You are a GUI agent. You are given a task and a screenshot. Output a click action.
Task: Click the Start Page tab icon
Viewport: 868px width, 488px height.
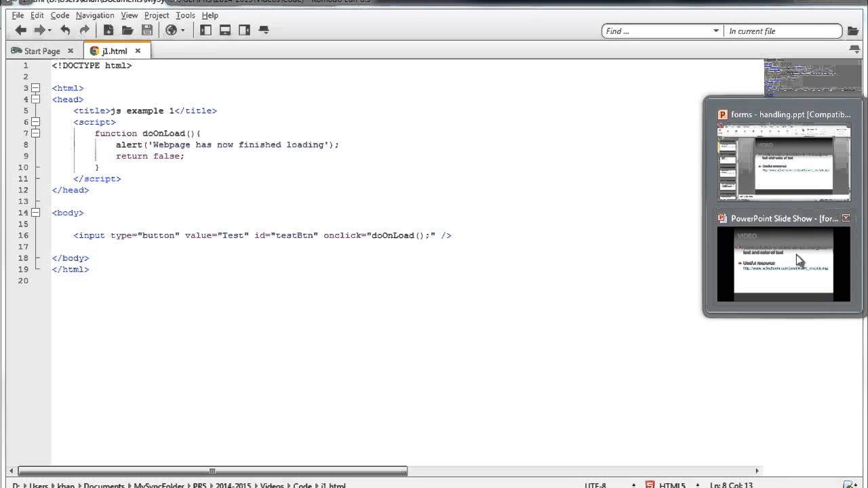tap(17, 51)
